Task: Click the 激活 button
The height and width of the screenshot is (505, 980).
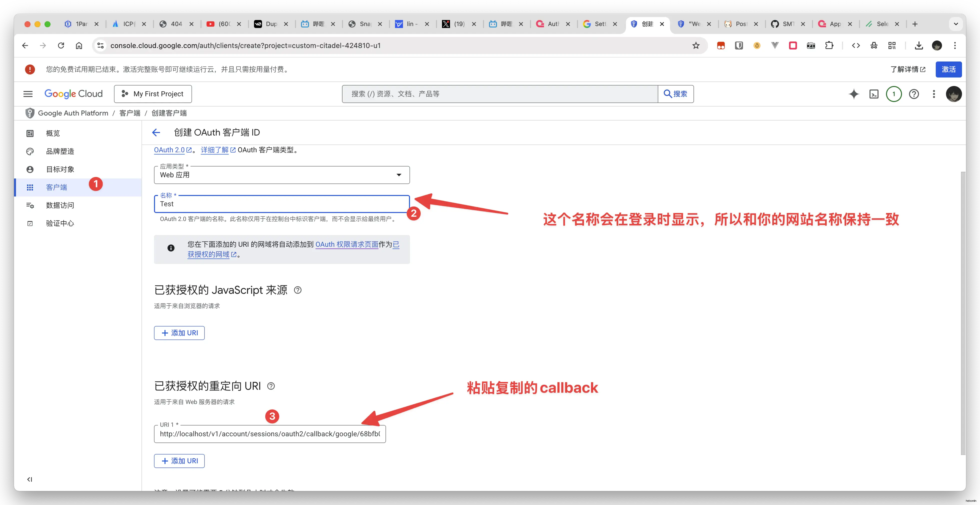Action: 948,70
